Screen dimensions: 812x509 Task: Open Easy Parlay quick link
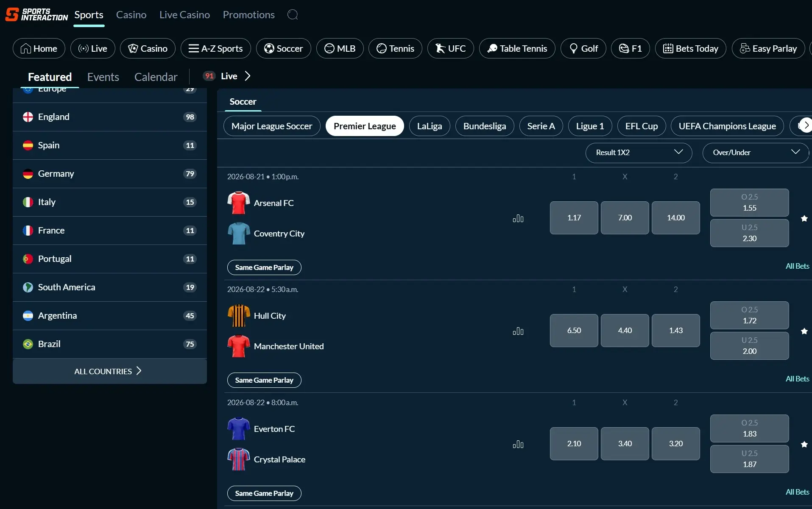pyautogui.click(x=768, y=48)
